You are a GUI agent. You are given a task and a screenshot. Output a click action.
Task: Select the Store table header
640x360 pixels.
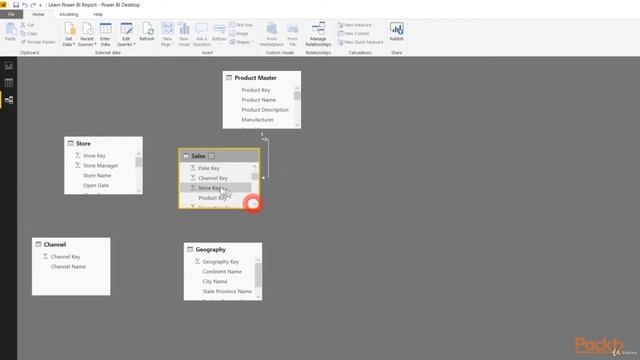pyautogui.click(x=103, y=143)
